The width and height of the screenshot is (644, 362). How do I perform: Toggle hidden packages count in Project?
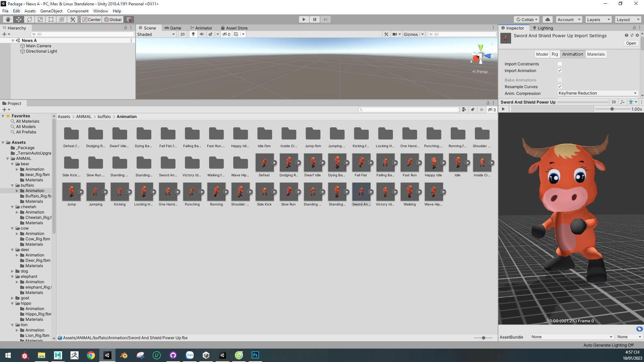(492, 110)
